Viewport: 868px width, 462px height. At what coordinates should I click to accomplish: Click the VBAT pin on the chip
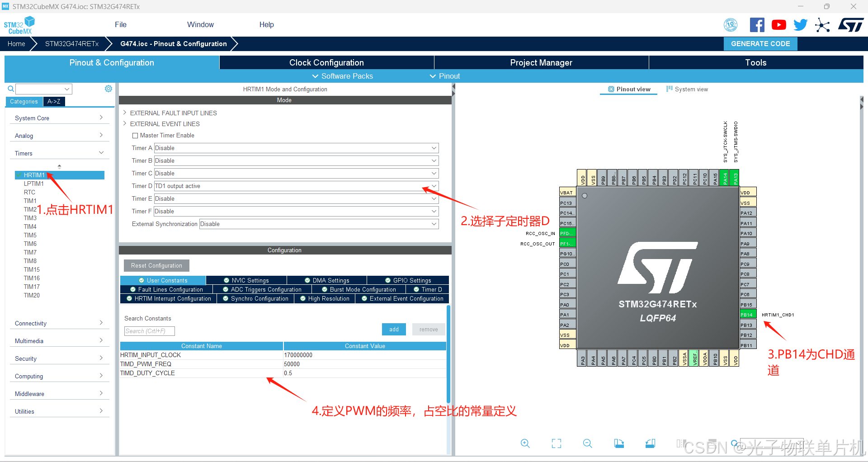[567, 193]
